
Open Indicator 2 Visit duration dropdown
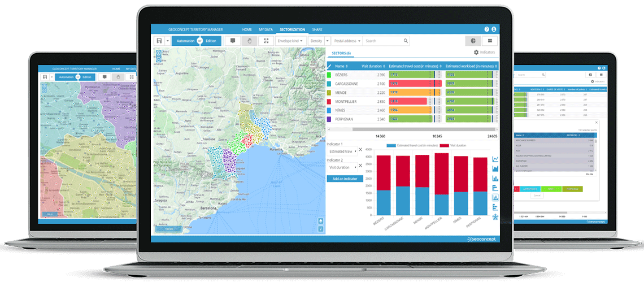tap(342, 167)
